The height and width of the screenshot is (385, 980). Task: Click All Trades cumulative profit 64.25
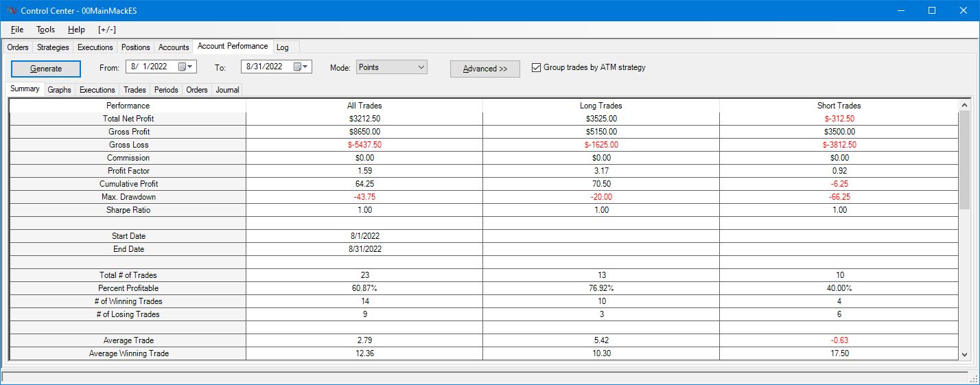click(x=364, y=184)
